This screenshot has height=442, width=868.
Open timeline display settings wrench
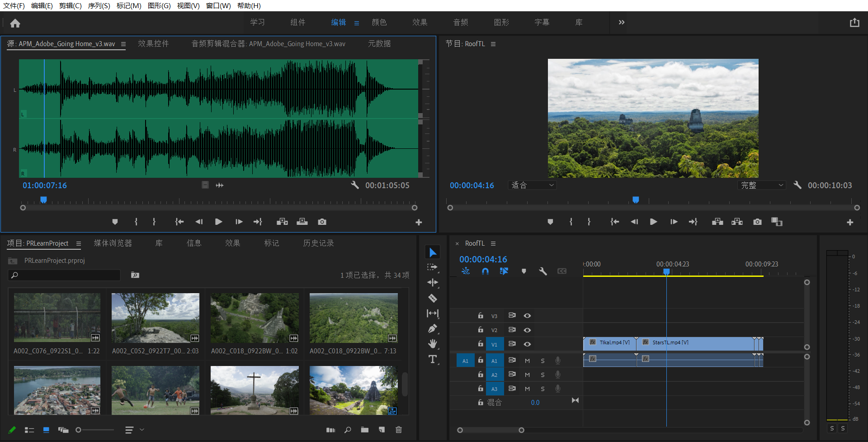(x=542, y=271)
